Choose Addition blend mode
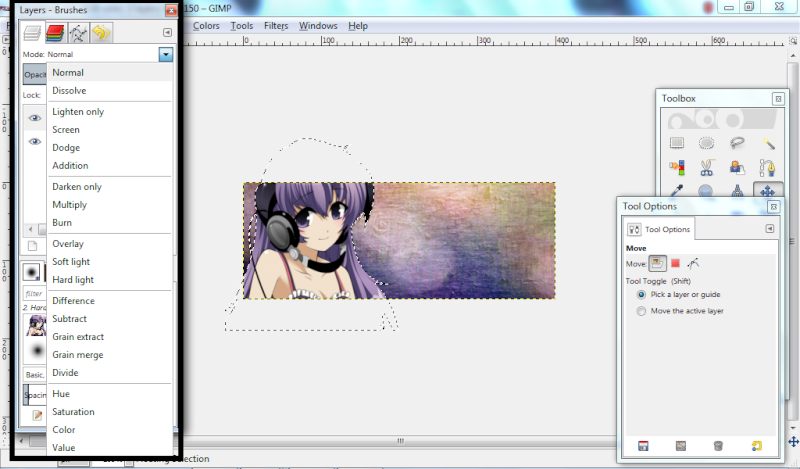 [110, 165]
